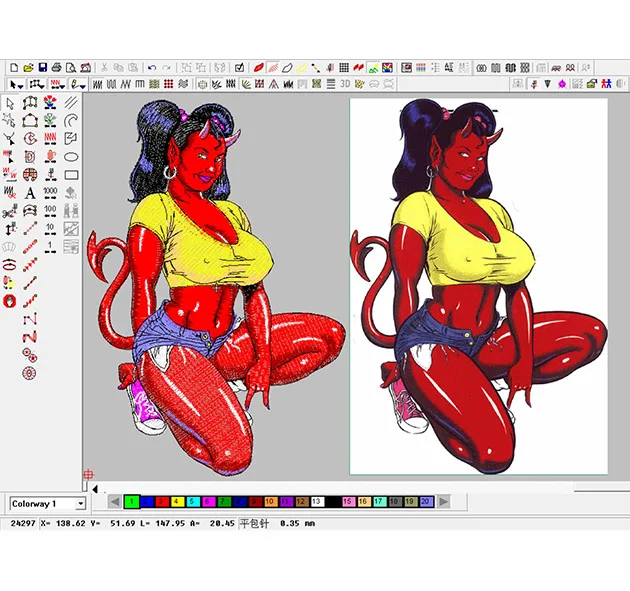This screenshot has height=591, width=630.
Task: Toggle the checkmark box in top toolbar
Action: [240, 67]
